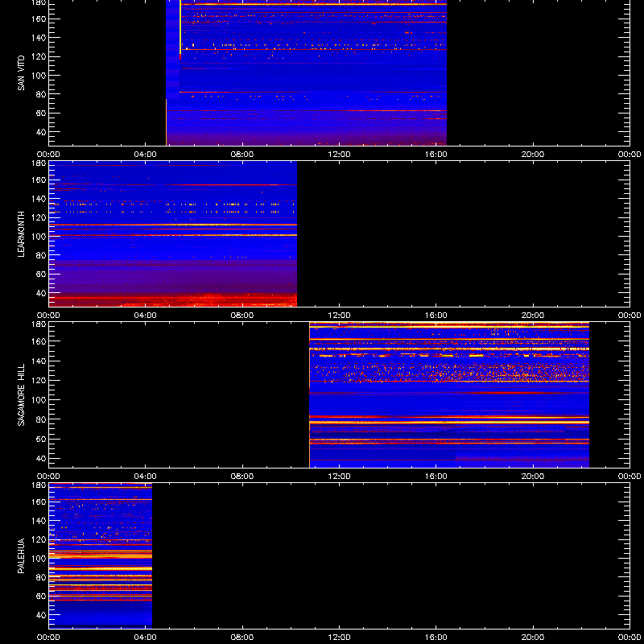Click the 60 frequency tick on San Vito axis
Viewport: 644px width, 644px height.
39,113
